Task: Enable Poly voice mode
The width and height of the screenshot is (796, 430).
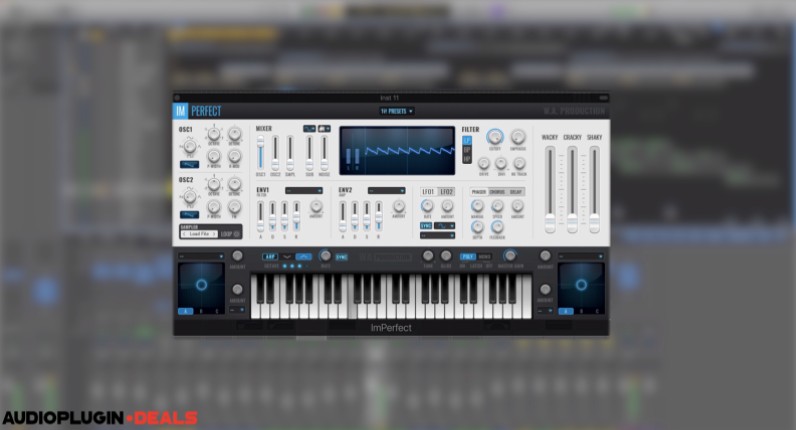Action: coord(468,256)
